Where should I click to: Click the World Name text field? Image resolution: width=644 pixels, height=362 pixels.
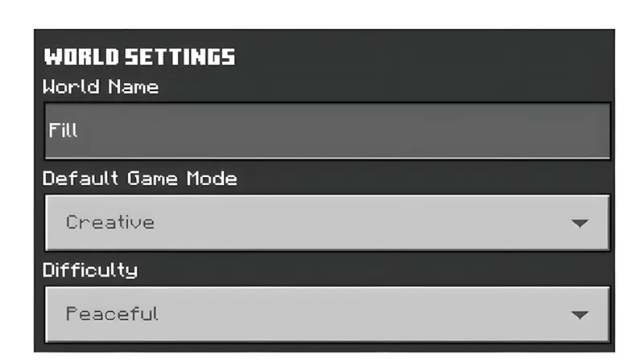tap(327, 130)
